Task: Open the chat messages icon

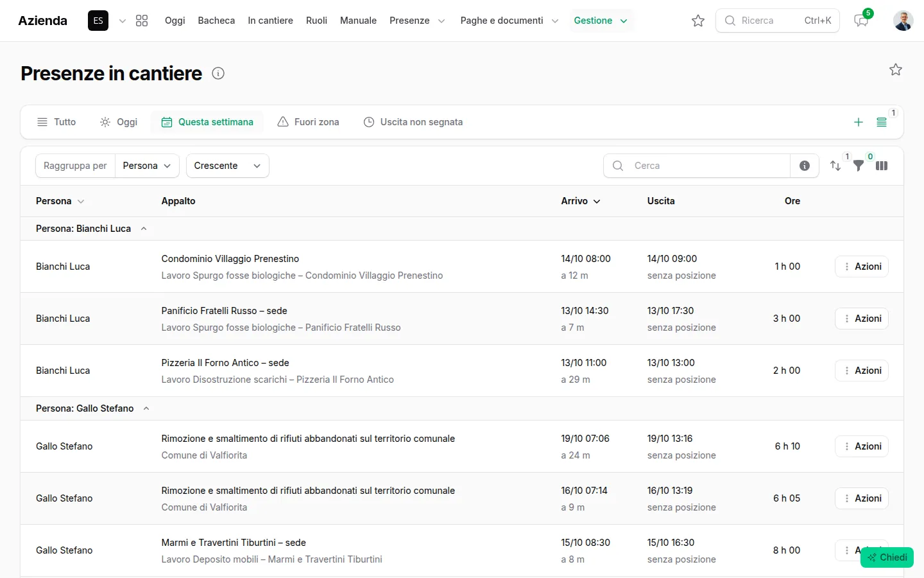Action: pos(861,21)
